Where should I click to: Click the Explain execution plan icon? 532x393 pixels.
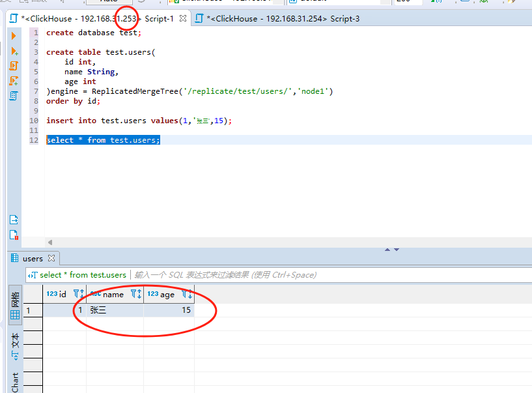pos(14,96)
